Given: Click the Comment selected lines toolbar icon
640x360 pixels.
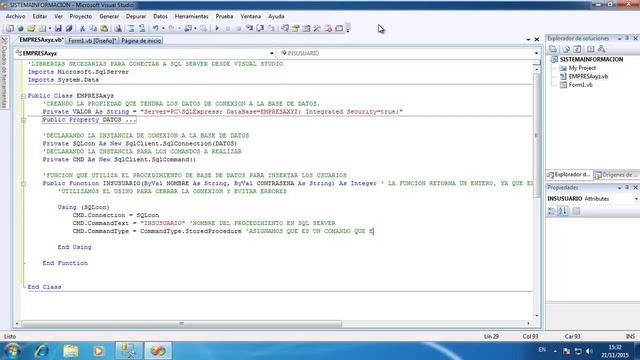Looking at the screenshot, I should pos(131,29).
